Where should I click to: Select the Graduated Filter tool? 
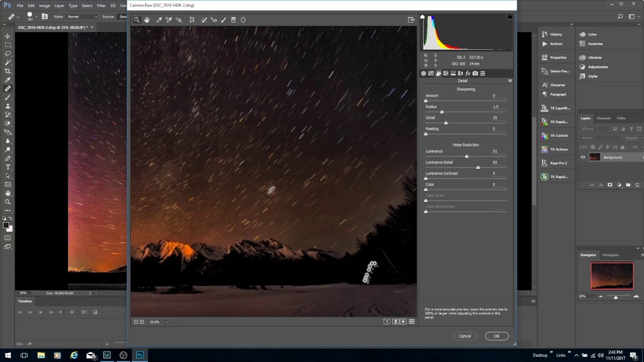click(233, 20)
